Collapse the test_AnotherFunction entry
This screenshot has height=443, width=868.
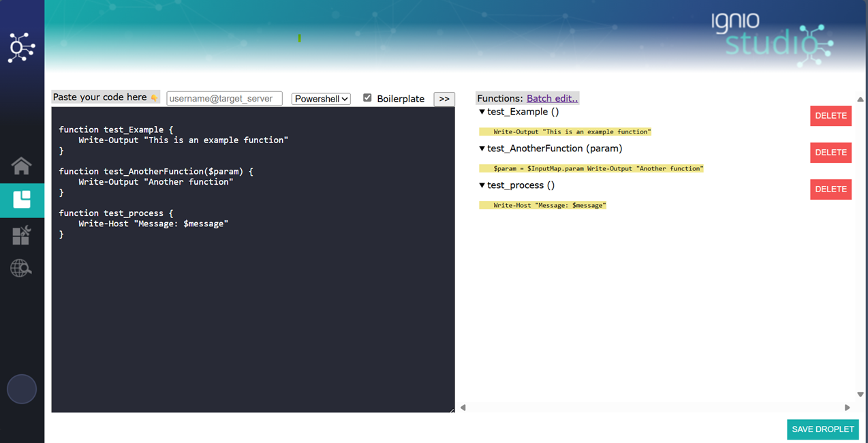click(x=482, y=149)
